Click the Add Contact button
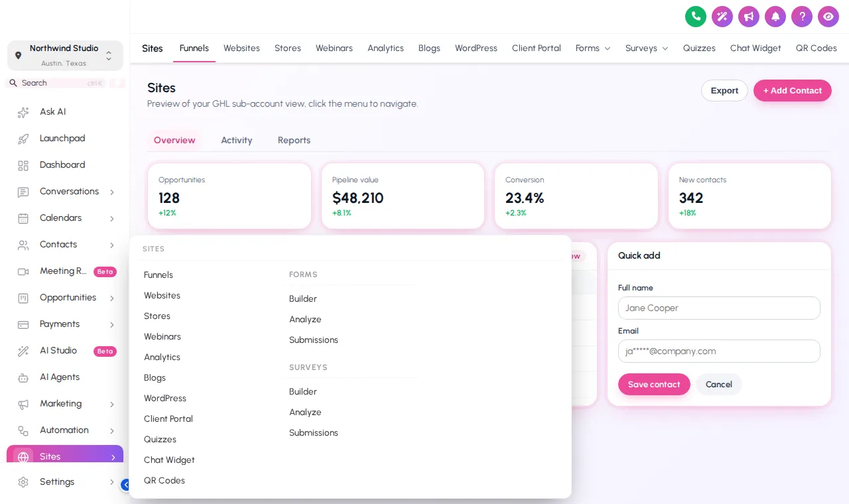849x504 pixels. click(x=793, y=91)
